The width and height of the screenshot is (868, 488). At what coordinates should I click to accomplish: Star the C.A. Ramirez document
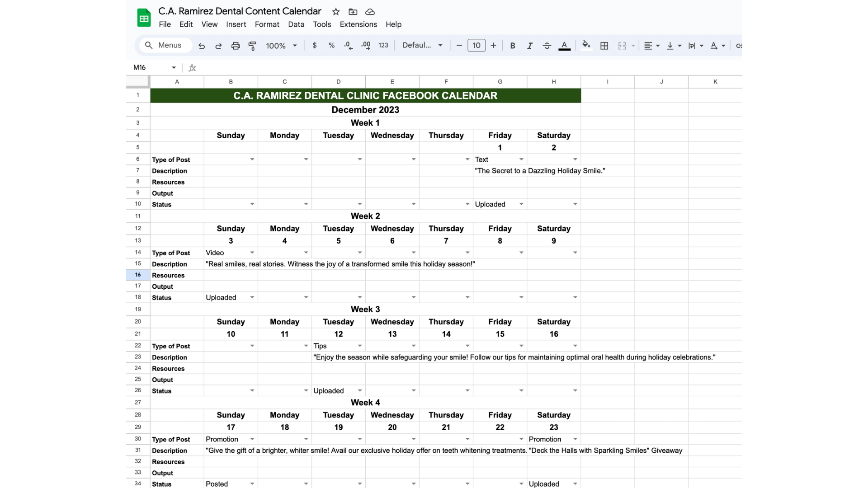click(336, 12)
